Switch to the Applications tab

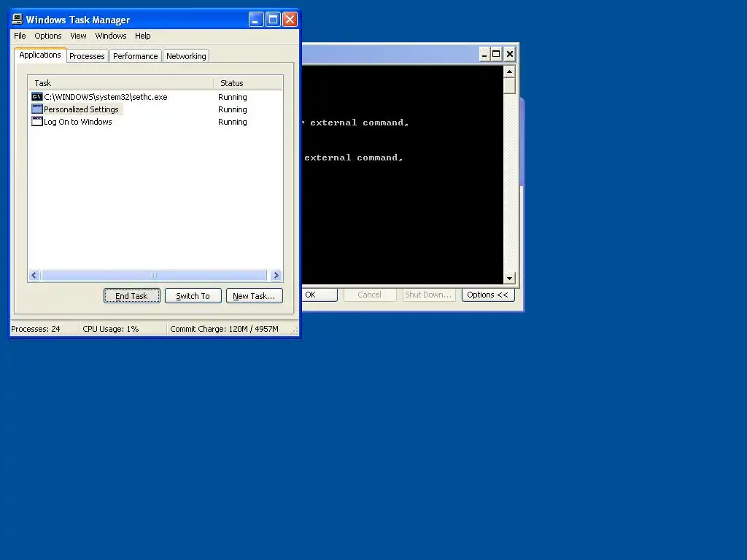40,55
